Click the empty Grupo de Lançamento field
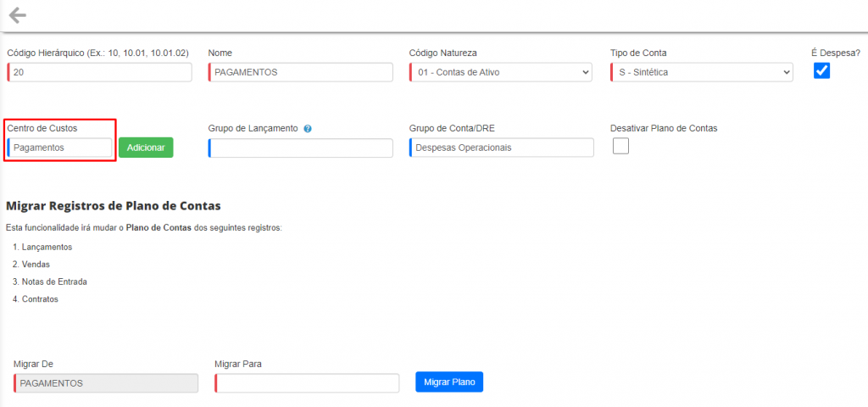 click(x=301, y=148)
